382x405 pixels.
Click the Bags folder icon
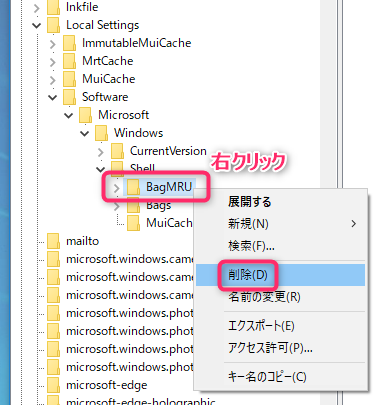[x=133, y=205]
